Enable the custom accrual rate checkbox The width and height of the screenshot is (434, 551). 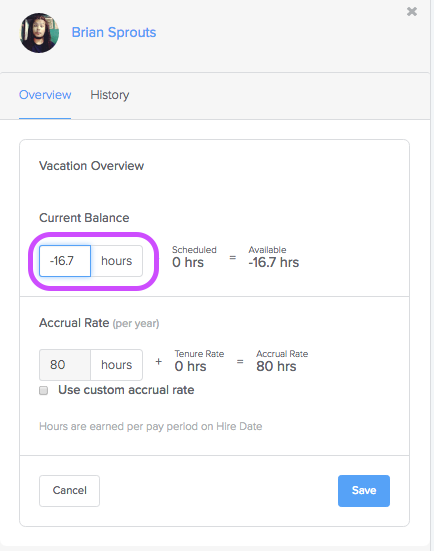[44, 390]
